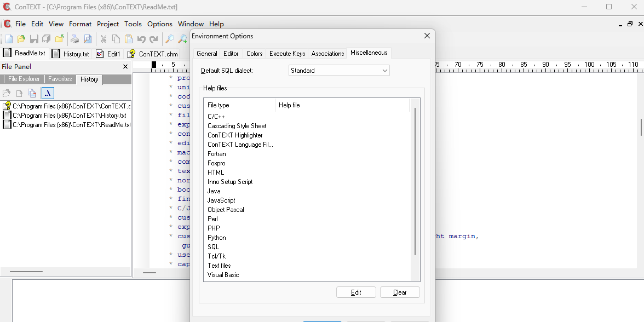Click the ConTEXT app icon in menu bar
Screen dimensions: 644x322
[7, 24]
